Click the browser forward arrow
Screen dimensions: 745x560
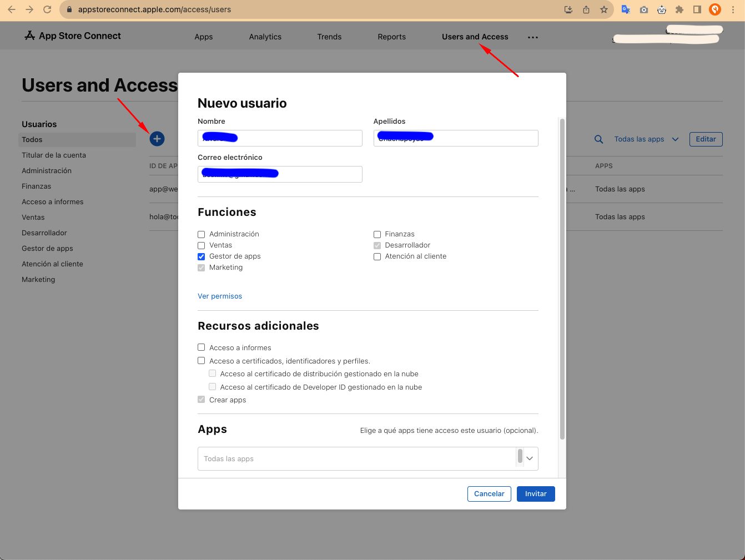click(x=29, y=9)
